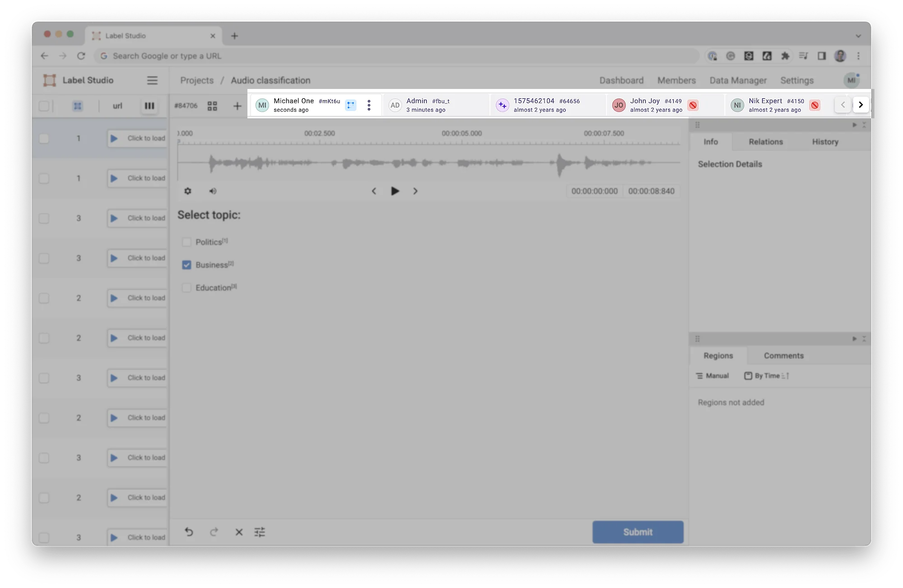Viewport: 903px width, 588px height.
Task: Open the Label Studio hamburger menu
Action: (x=152, y=80)
